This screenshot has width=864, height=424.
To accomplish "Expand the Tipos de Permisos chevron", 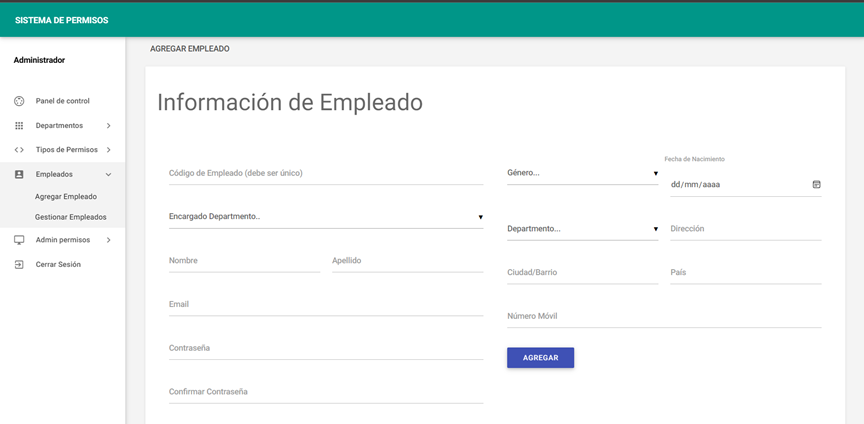I will click(108, 150).
